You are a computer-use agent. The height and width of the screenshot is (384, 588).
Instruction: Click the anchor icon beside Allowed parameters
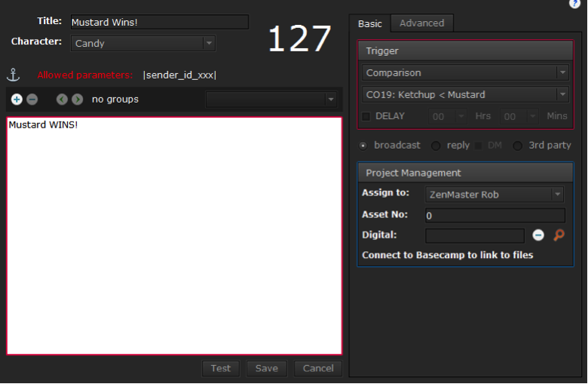click(14, 75)
